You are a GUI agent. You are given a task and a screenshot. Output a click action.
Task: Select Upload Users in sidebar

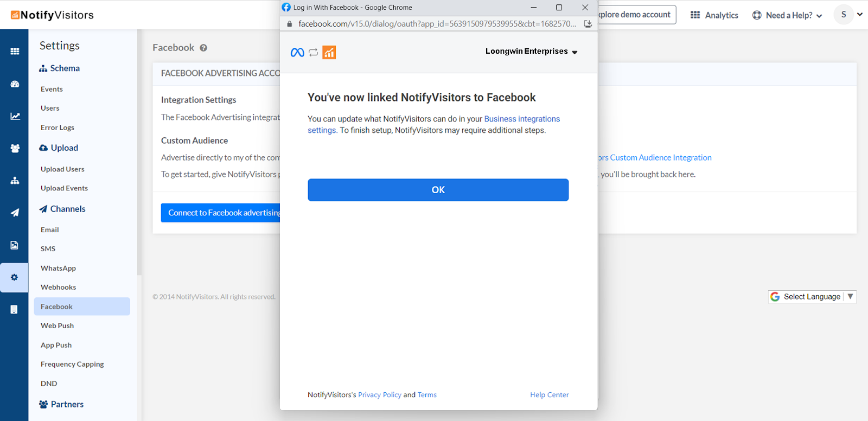coord(62,169)
